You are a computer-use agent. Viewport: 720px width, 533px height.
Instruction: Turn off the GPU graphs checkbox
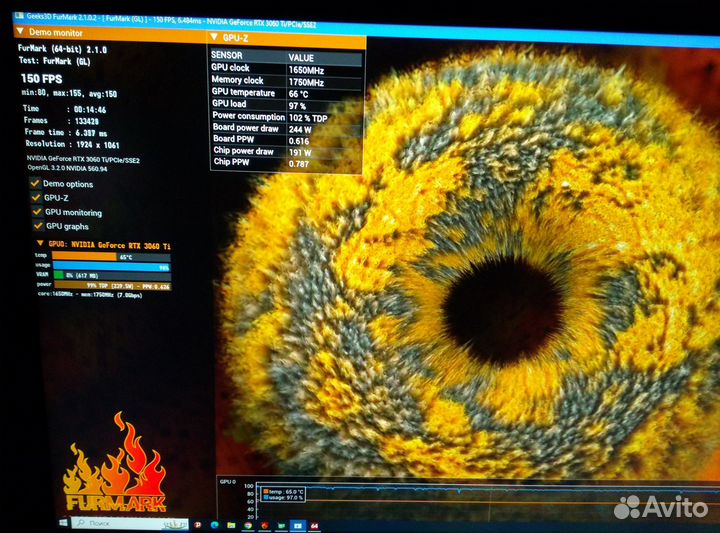[x=36, y=226]
